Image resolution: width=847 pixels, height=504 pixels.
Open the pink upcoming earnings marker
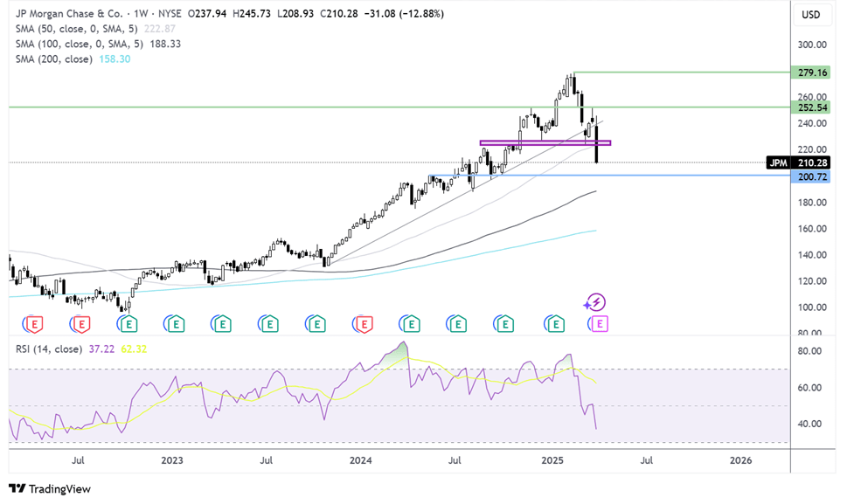coord(599,324)
